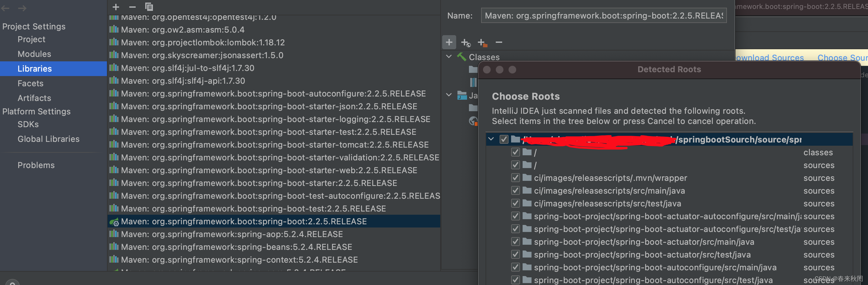Add a new project library with plus icon
This screenshot has width=868, height=285.
pyautogui.click(x=116, y=7)
